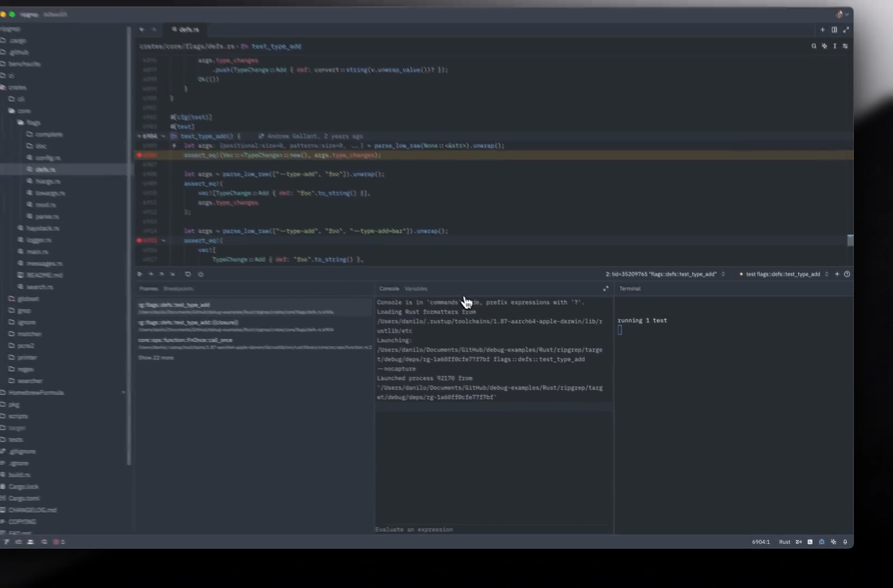Select the Console tab
893x588 pixels.
[389, 289]
